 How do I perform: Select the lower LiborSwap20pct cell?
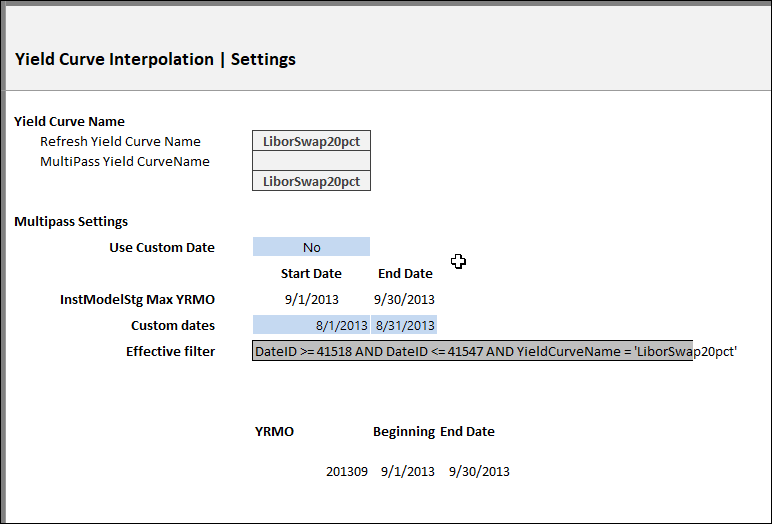tap(311, 181)
